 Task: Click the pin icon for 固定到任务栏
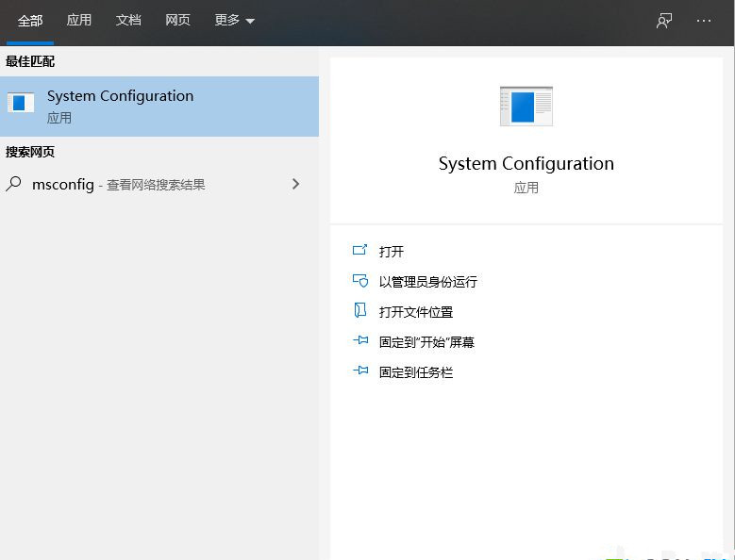tap(359, 371)
